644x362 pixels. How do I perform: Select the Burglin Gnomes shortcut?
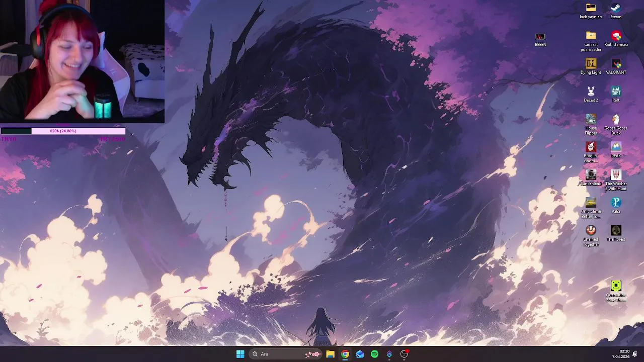coord(591,152)
